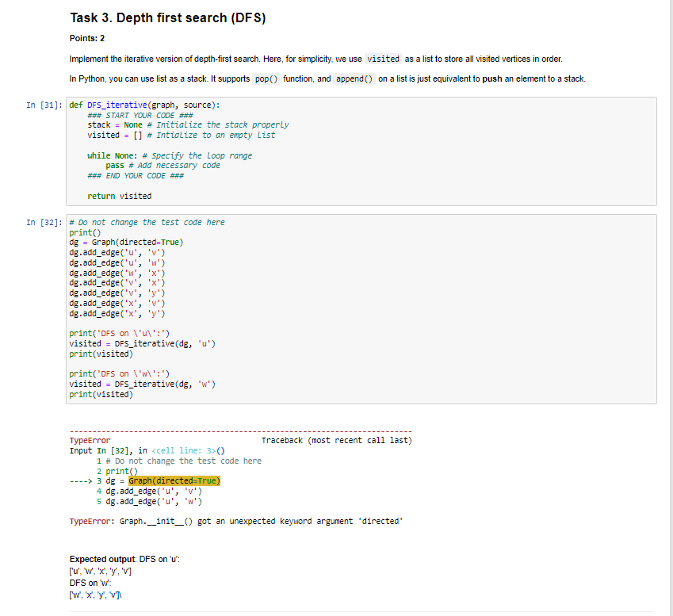Viewport: 673px width, 616px height.
Task: Click the Expected output label text
Action: tap(94, 559)
